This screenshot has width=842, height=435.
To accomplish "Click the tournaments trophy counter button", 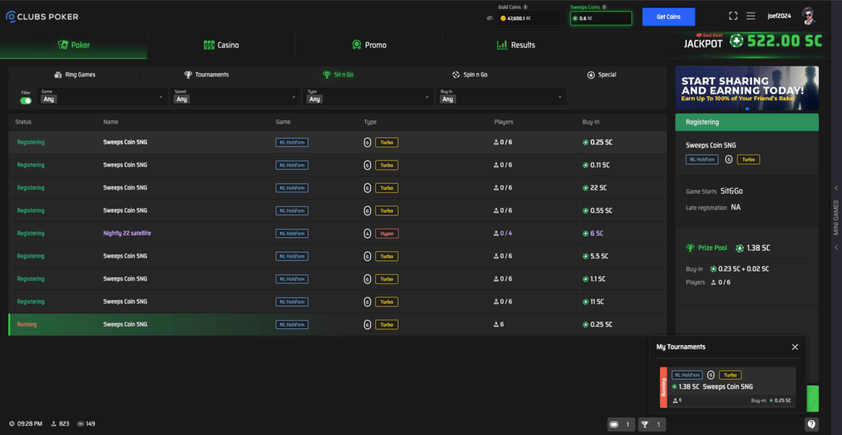I will [652, 424].
